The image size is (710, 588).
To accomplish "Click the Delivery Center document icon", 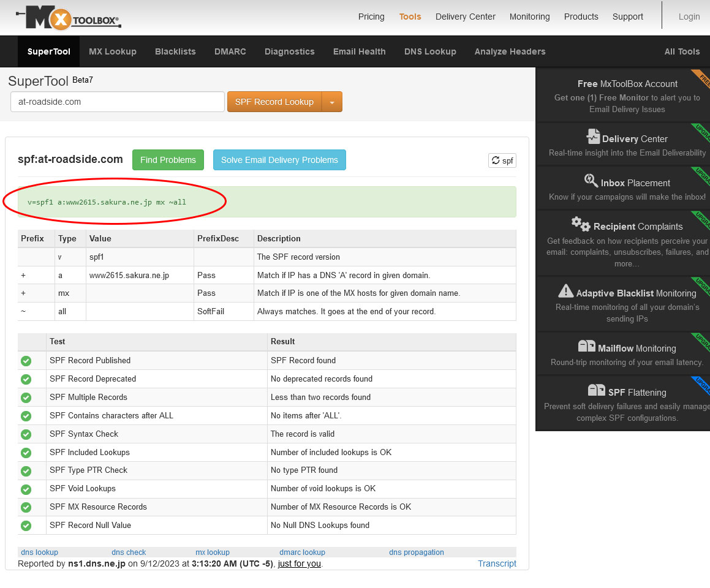I will click(592, 136).
